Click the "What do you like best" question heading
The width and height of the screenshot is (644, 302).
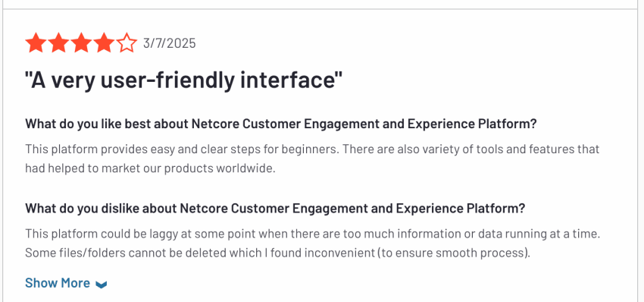point(281,124)
